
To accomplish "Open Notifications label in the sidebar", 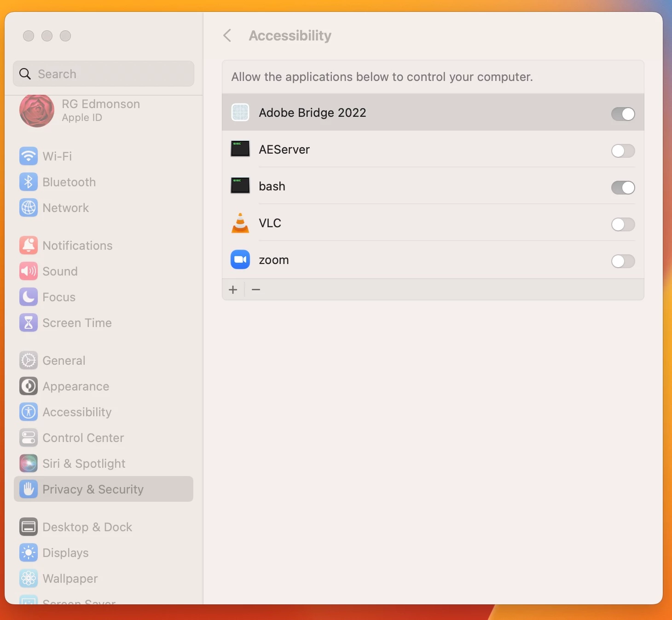I will tap(77, 246).
